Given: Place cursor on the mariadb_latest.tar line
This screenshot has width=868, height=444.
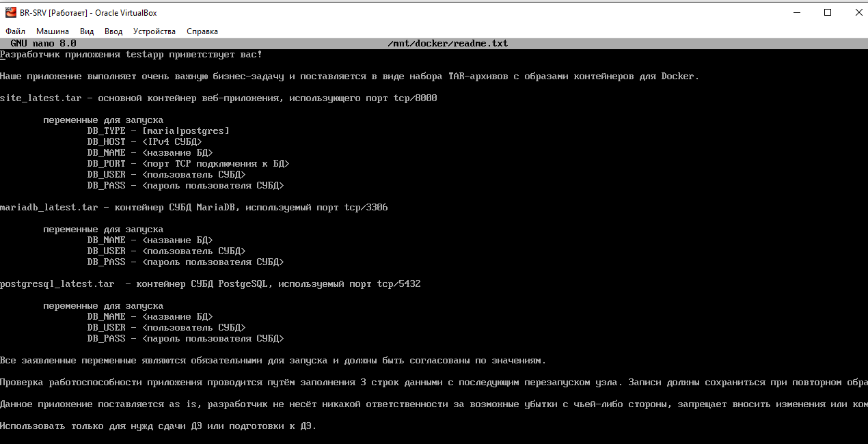Looking at the screenshot, I should (x=194, y=208).
